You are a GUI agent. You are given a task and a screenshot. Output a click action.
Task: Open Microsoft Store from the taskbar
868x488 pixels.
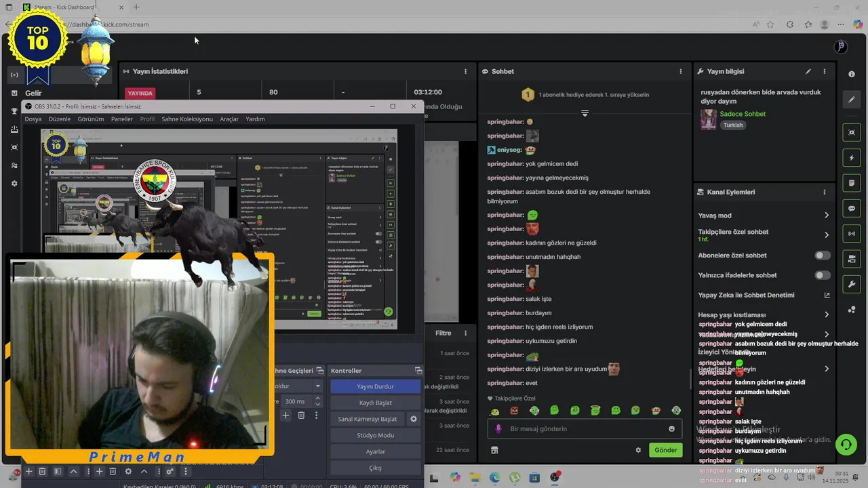pyautogui.click(x=535, y=477)
